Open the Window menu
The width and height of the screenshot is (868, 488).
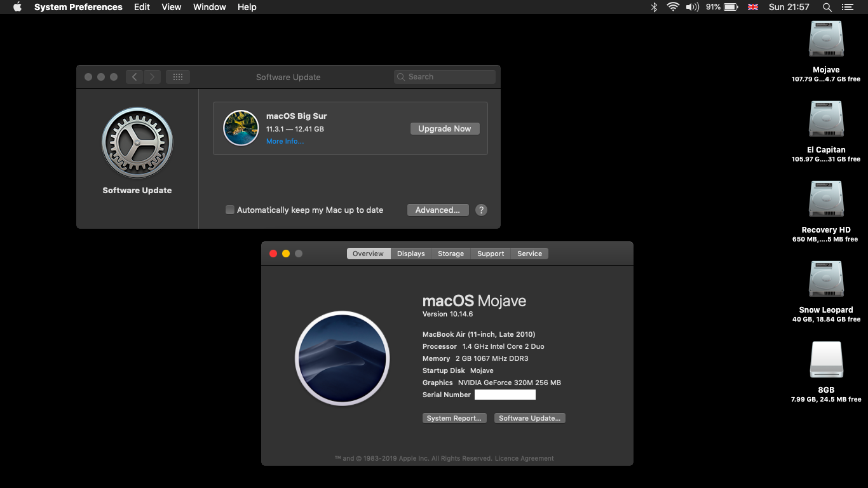(x=210, y=7)
